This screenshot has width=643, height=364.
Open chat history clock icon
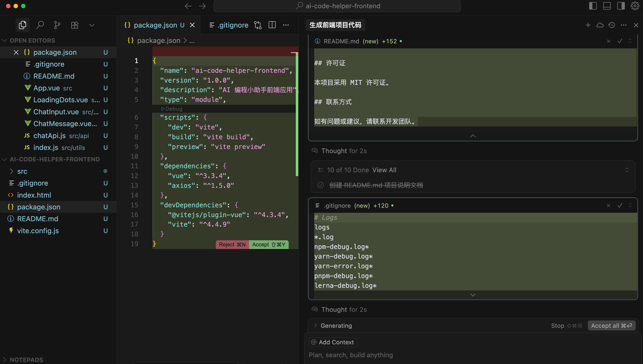tap(612, 25)
